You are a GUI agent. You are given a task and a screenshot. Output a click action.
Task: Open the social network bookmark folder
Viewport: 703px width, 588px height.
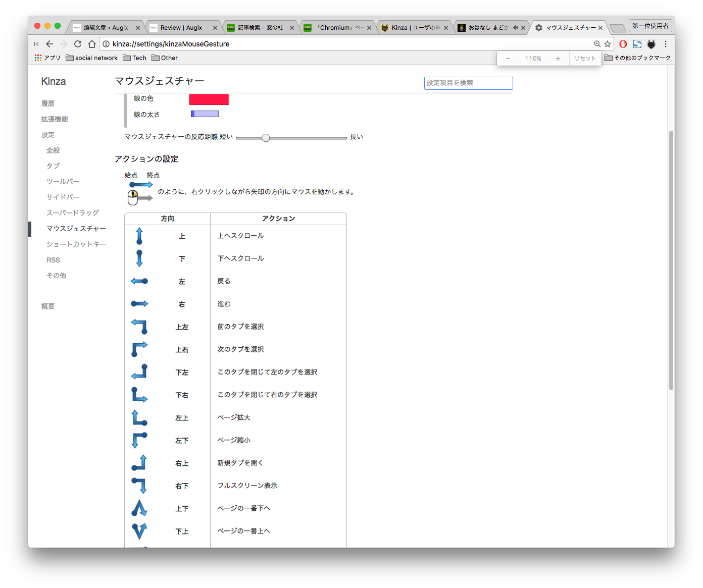click(91, 58)
